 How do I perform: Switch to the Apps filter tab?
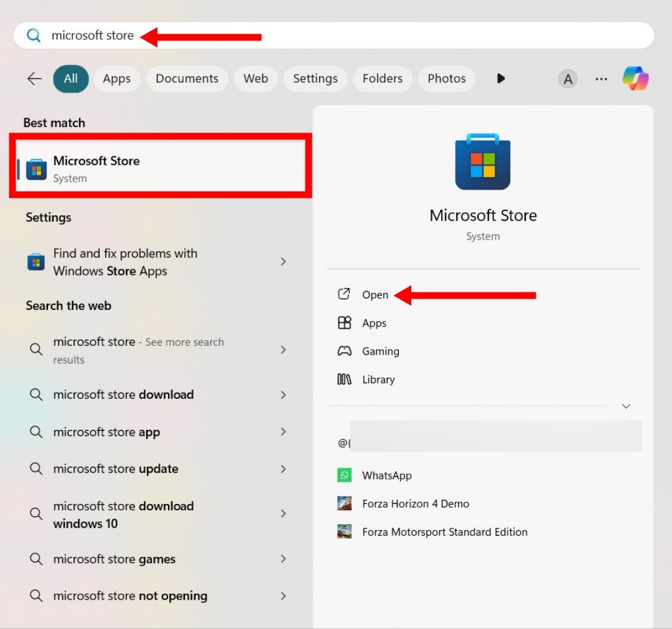pyautogui.click(x=116, y=78)
